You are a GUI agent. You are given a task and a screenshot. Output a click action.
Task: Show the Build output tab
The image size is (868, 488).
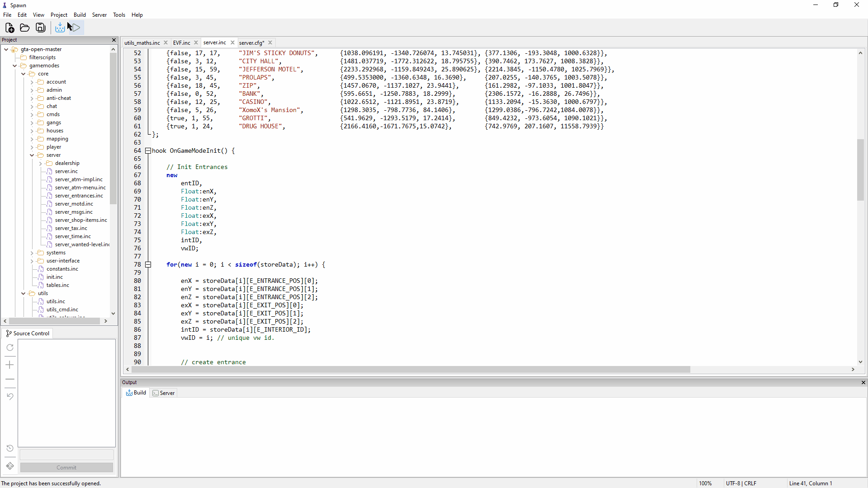click(x=136, y=393)
